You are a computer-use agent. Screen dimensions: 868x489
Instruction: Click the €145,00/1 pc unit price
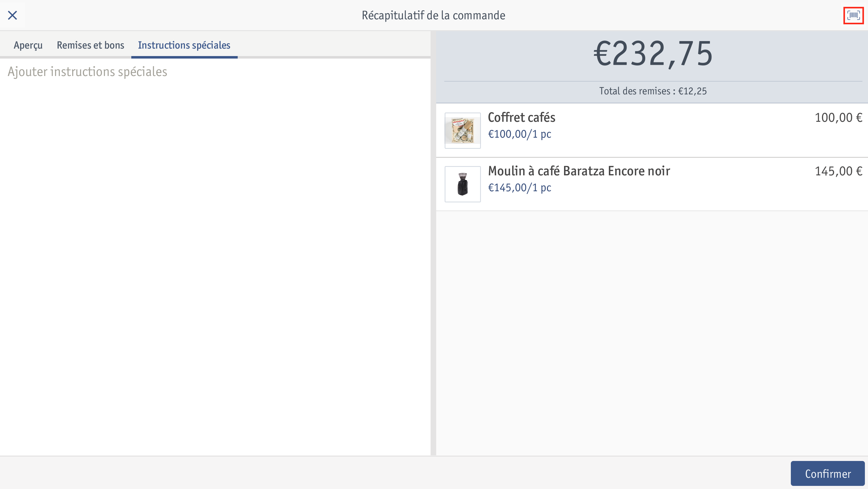point(520,188)
